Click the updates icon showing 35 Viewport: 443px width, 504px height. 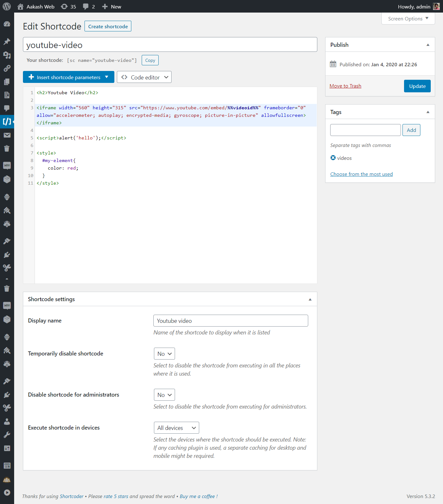68,7
